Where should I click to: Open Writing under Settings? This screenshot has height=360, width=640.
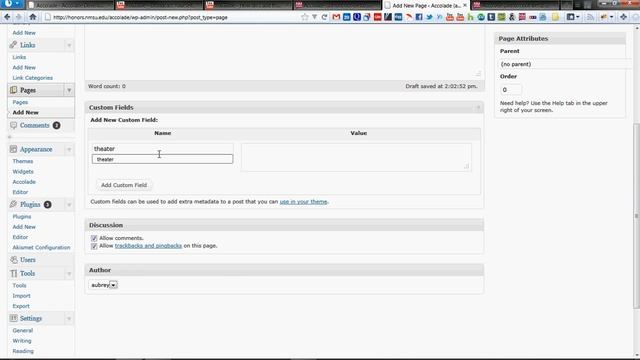coord(22,340)
